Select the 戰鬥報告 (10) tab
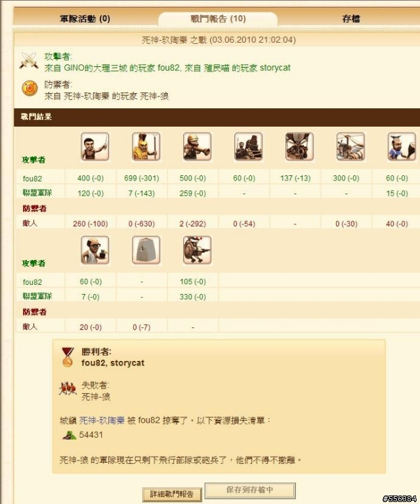The width and height of the screenshot is (420, 504). (x=218, y=18)
